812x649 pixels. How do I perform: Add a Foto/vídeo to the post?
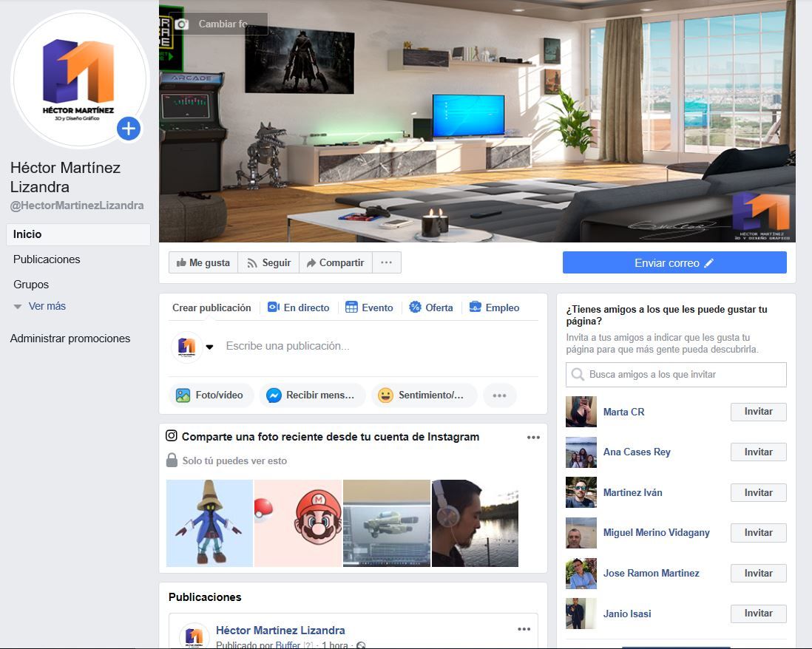click(210, 395)
